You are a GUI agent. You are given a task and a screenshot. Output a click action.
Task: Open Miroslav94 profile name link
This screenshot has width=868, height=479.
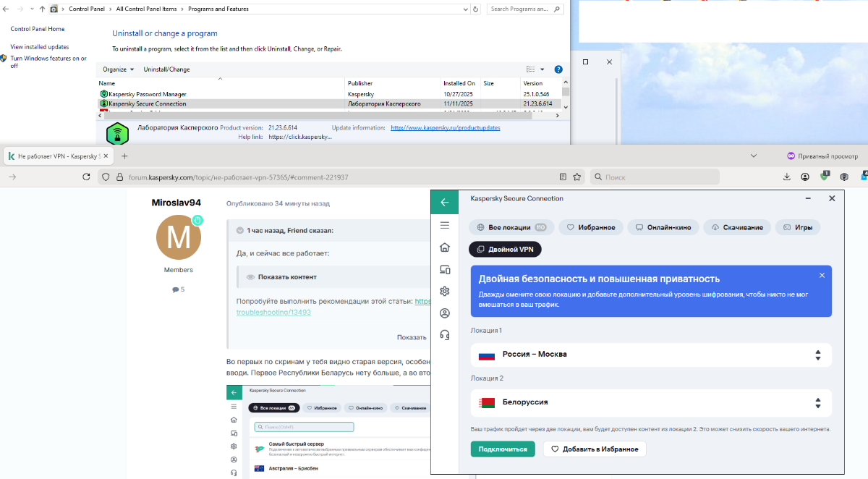click(x=176, y=203)
